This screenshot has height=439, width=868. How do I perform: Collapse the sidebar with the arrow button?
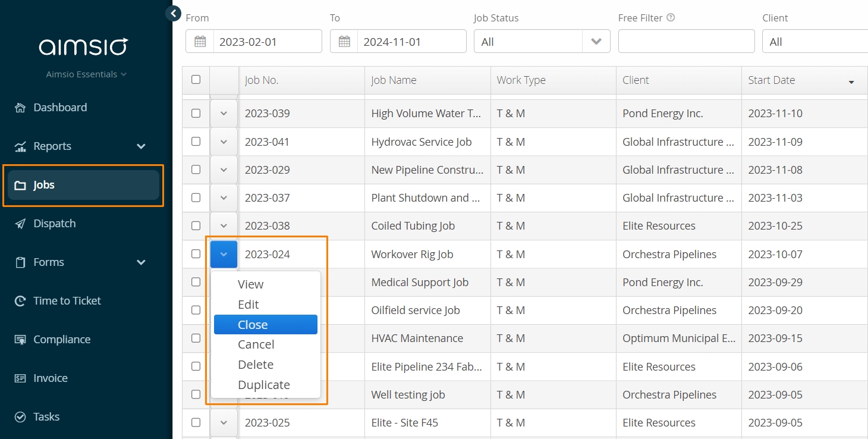[x=173, y=13]
